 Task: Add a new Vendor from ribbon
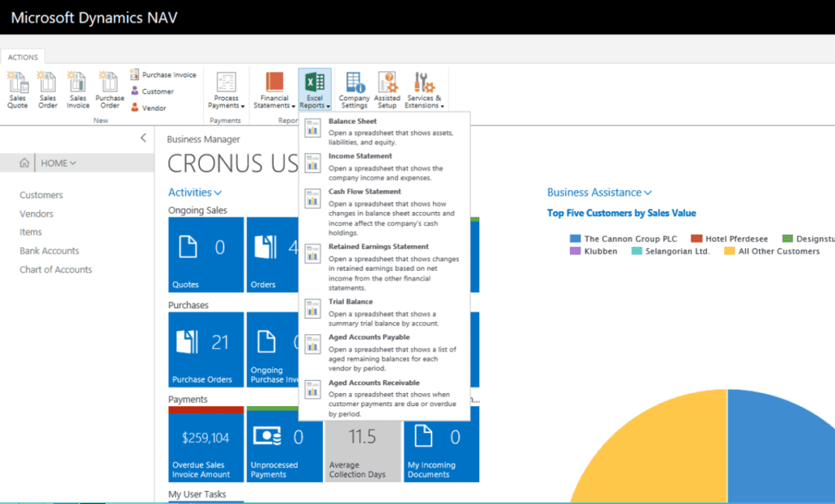coord(149,108)
